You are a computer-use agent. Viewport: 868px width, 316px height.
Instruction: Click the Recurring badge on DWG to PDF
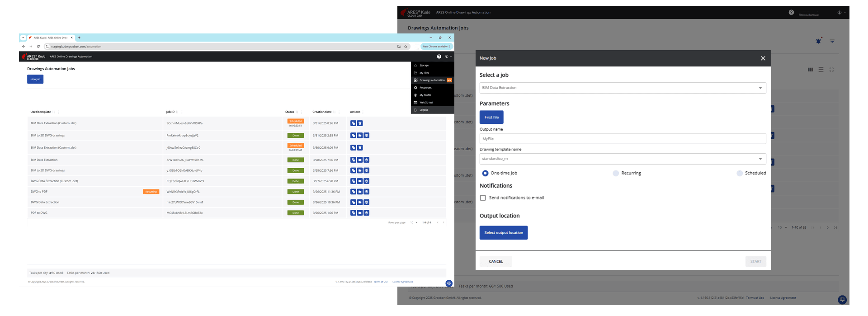(151, 192)
